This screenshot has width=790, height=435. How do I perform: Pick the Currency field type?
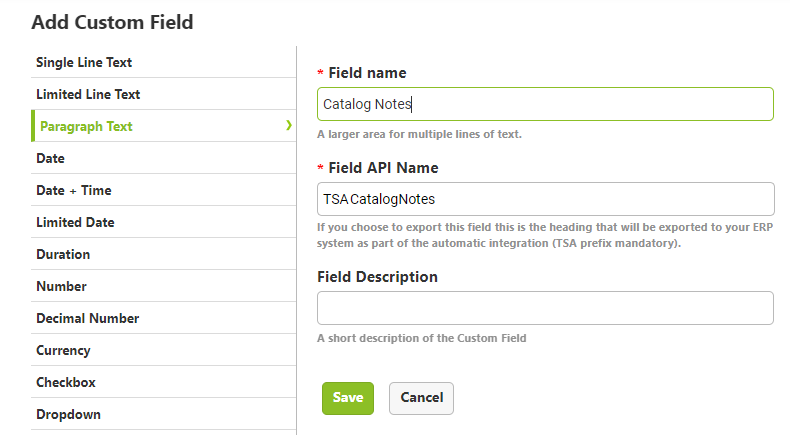[x=163, y=350]
